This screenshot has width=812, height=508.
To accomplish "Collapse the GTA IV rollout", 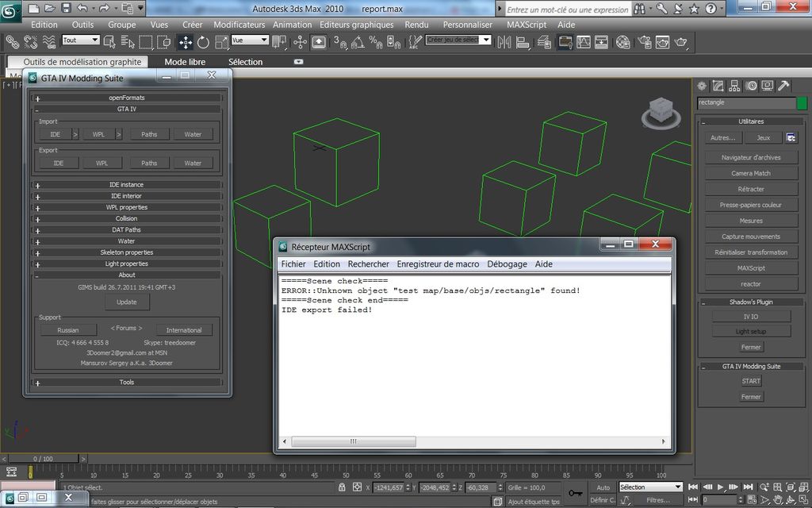I will tap(127, 109).
